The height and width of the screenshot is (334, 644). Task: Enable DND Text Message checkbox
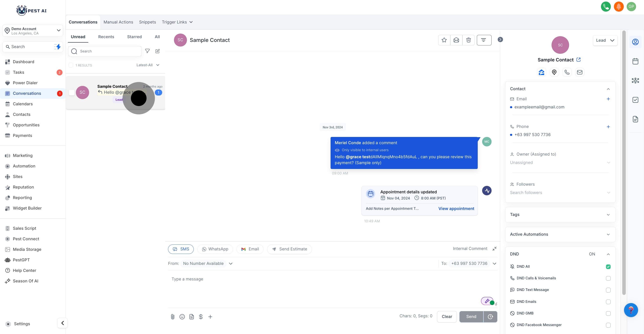click(x=608, y=290)
